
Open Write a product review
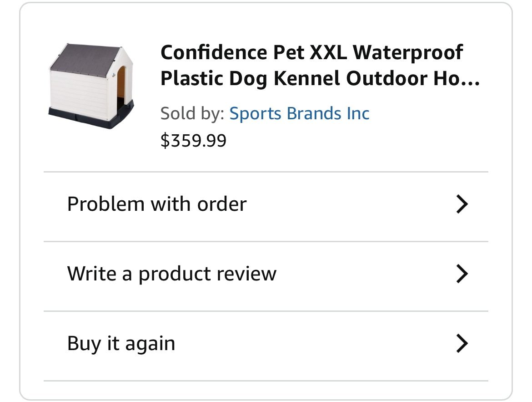(x=172, y=274)
